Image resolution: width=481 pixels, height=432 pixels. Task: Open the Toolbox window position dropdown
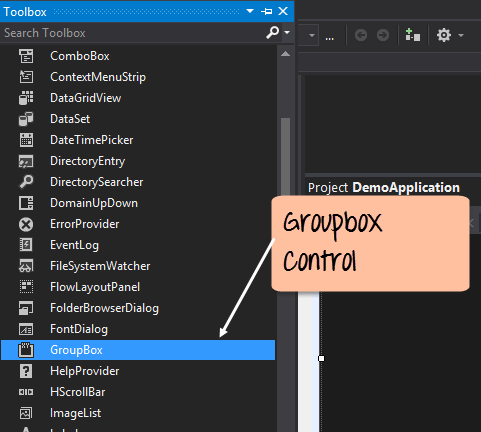coord(250,11)
